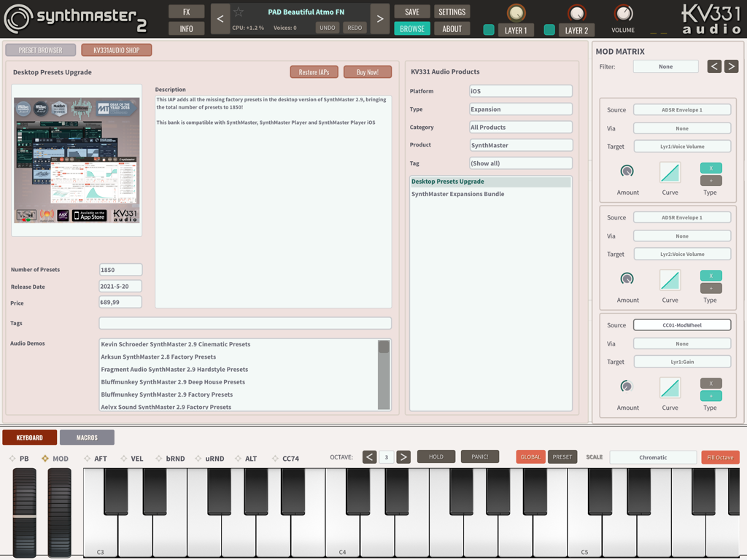This screenshot has width=747, height=560.
Task: Click the Curve icon in the first mod slot
Action: (670, 173)
